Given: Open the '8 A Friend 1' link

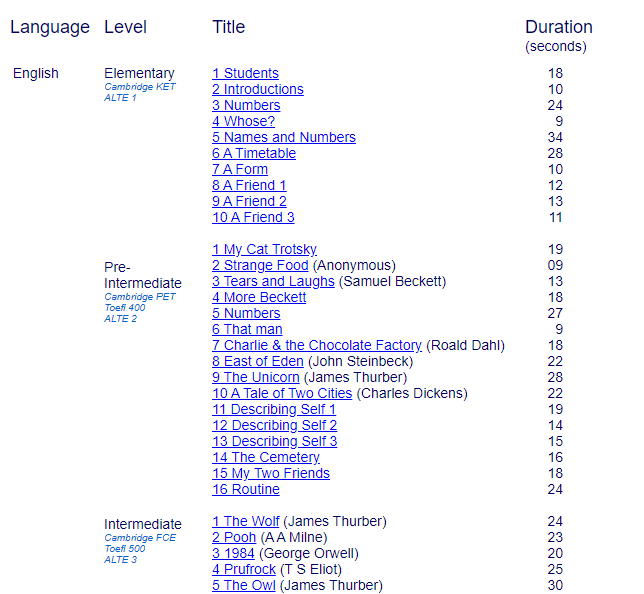Looking at the screenshot, I should tap(249, 185).
